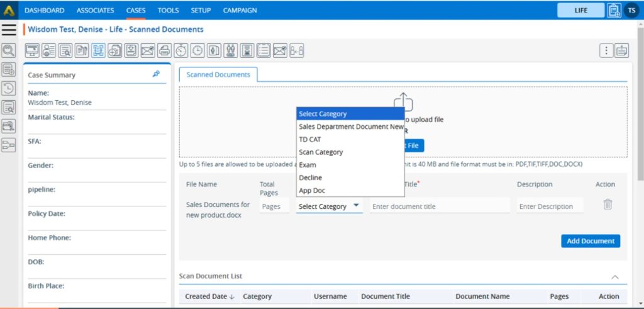Open the CASES menu in the top navigation
This screenshot has height=309, width=644.
tap(136, 10)
